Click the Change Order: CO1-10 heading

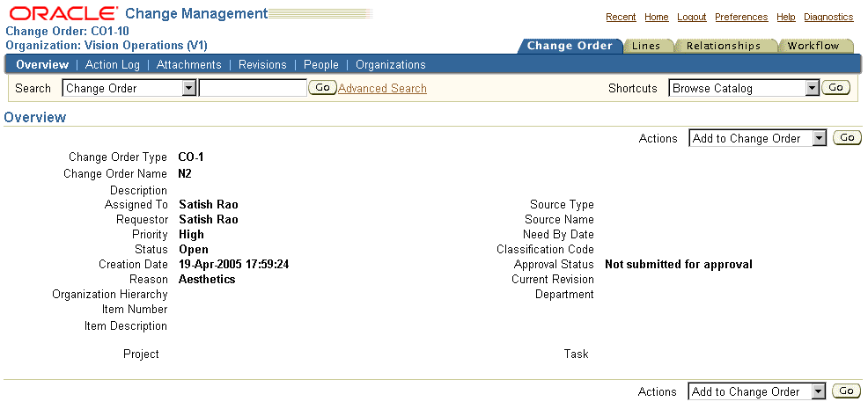(x=67, y=32)
